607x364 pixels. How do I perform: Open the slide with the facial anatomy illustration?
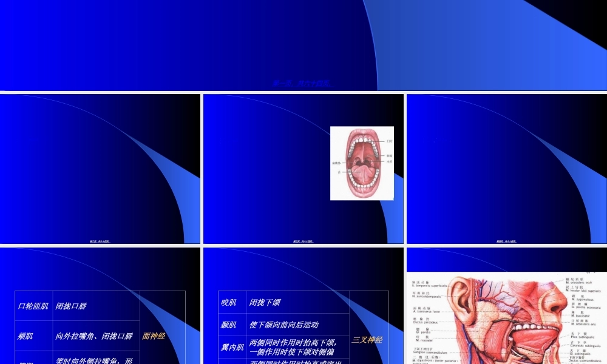(x=507, y=306)
